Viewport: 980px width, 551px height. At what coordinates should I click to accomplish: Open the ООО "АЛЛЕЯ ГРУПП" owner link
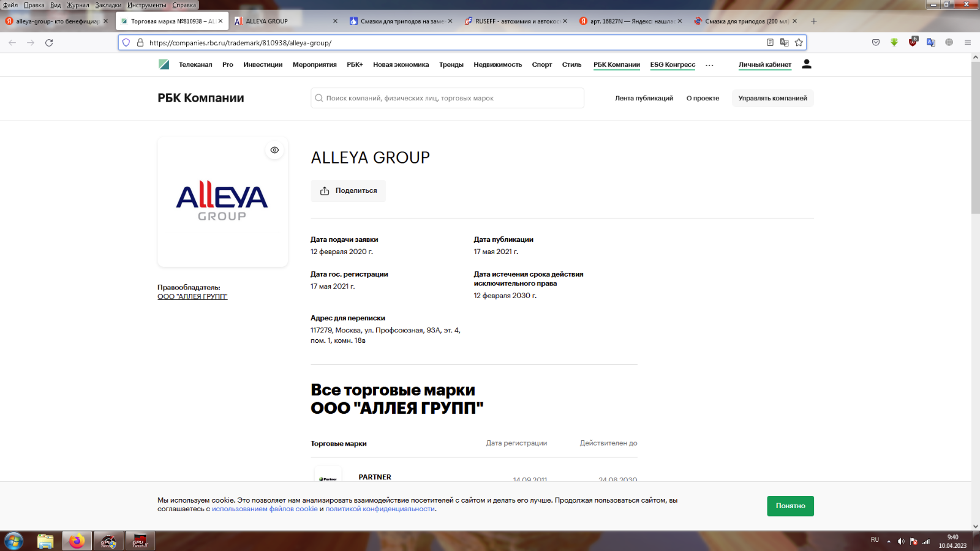[192, 296]
